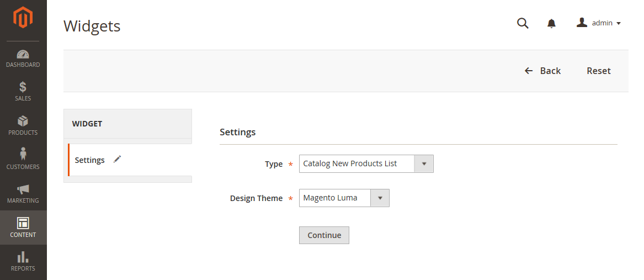Click the Reset button
Image resolution: width=644 pixels, height=280 pixels.
(x=598, y=71)
